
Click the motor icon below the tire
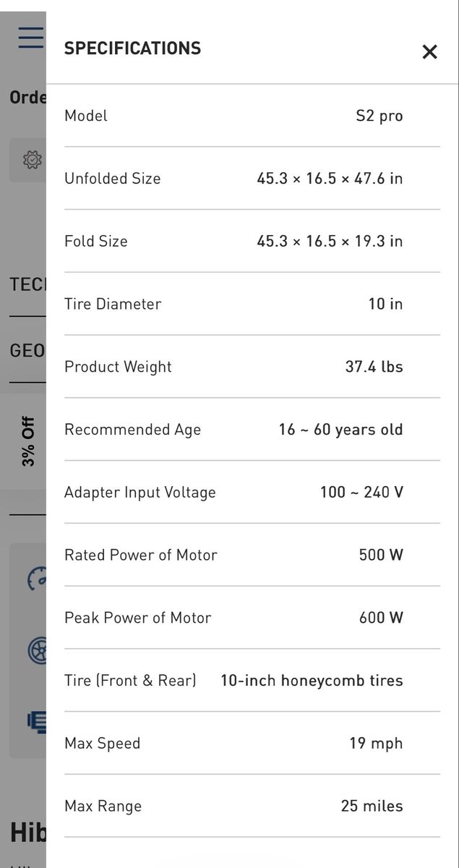pyautogui.click(x=37, y=721)
